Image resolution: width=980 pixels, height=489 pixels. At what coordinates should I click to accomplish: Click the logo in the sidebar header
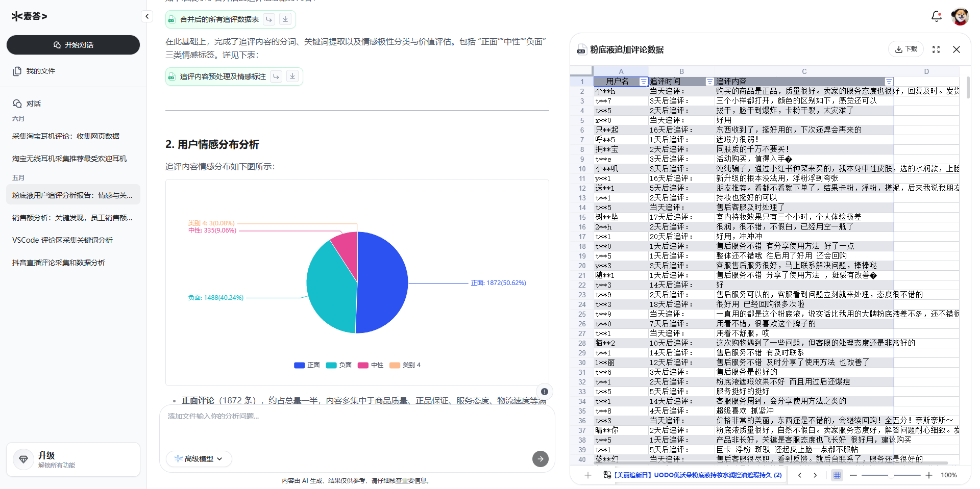30,16
